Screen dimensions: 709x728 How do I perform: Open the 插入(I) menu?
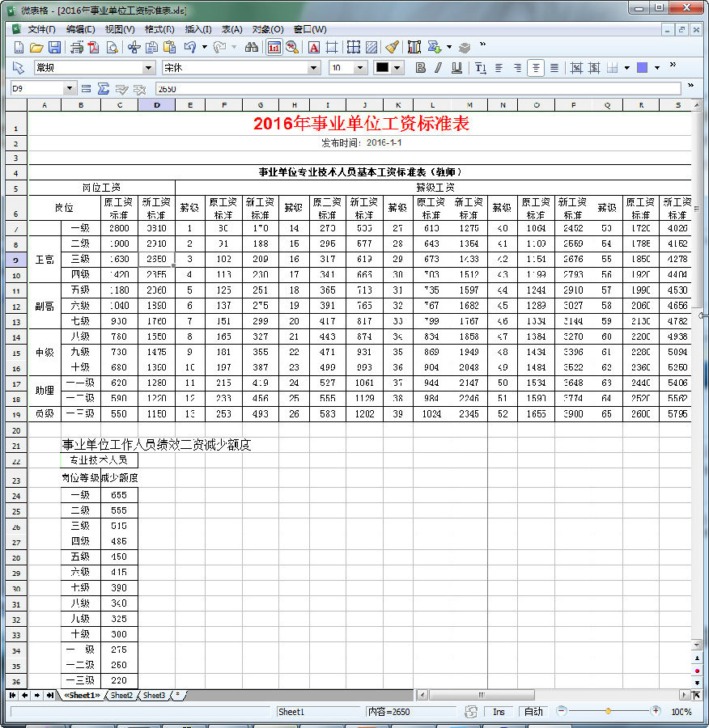(x=198, y=29)
